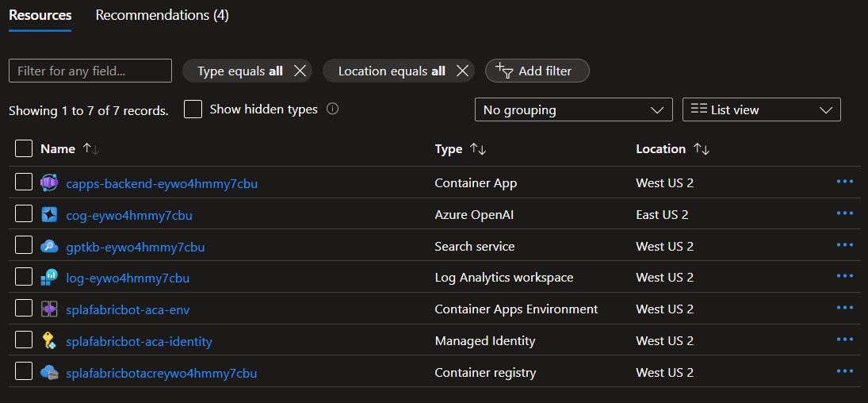Click the Container App icon beside capps-backend
The image size is (868, 403).
49,183
